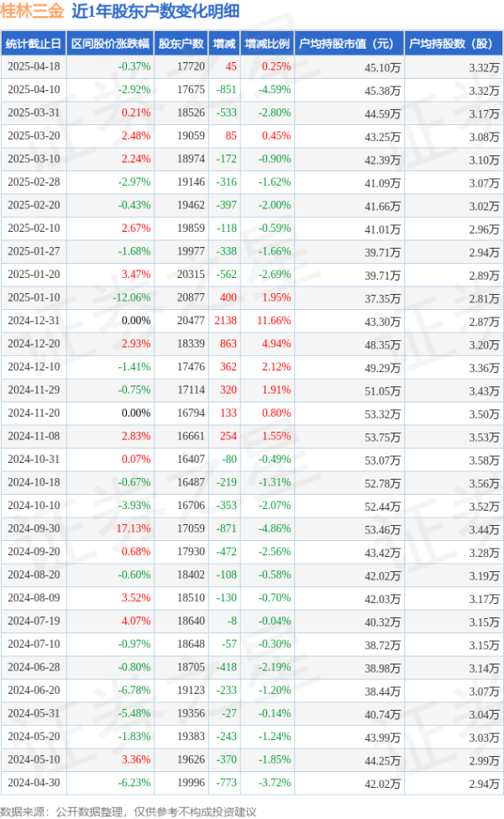
Task: Select date cell 2024-05-10
Action: 34,759
